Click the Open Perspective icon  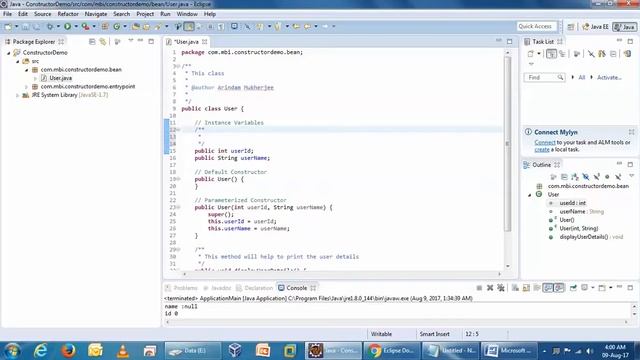(571, 27)
